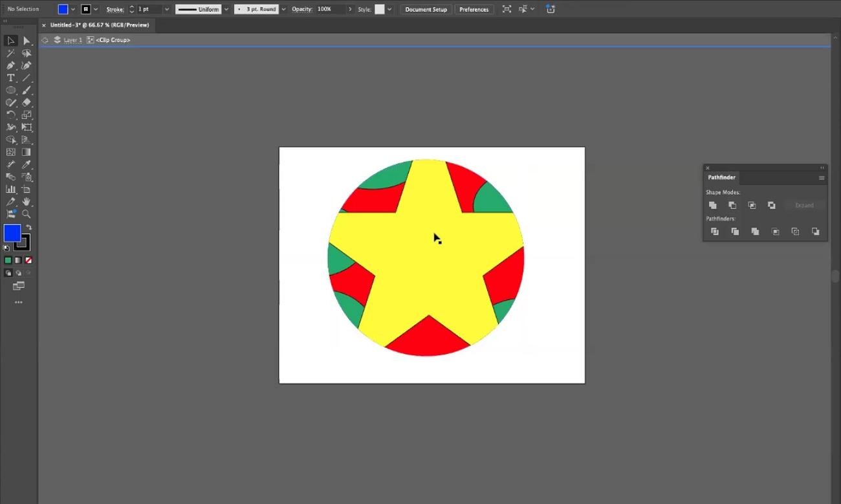
Task: Open 3 pt. Round brush definition dropdown
Action: 283,9
